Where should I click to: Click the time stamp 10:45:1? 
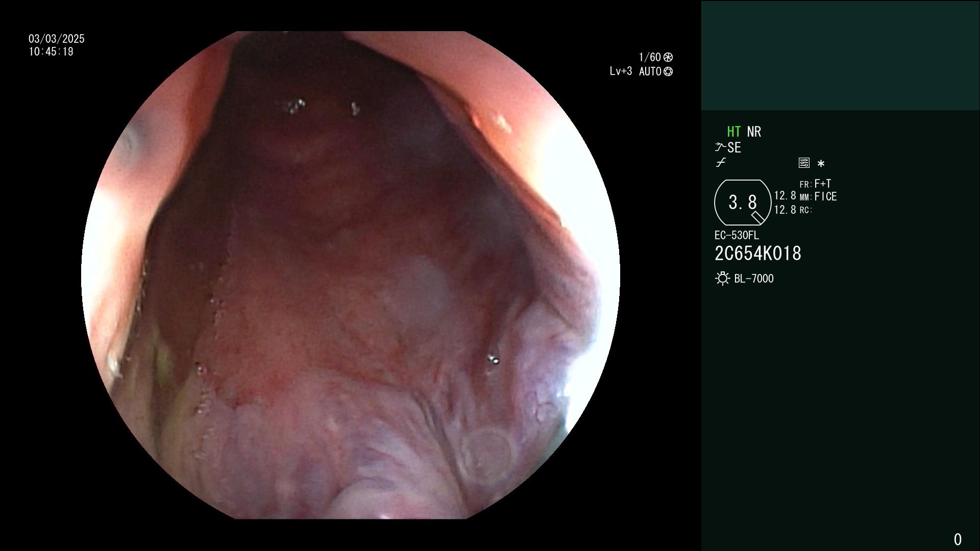[x=51, y=52]
